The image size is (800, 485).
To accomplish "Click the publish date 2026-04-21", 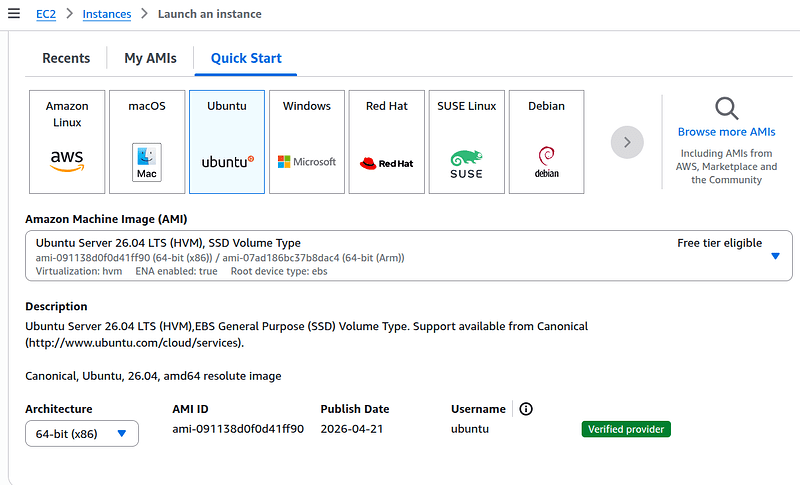I will coord(352,429).
